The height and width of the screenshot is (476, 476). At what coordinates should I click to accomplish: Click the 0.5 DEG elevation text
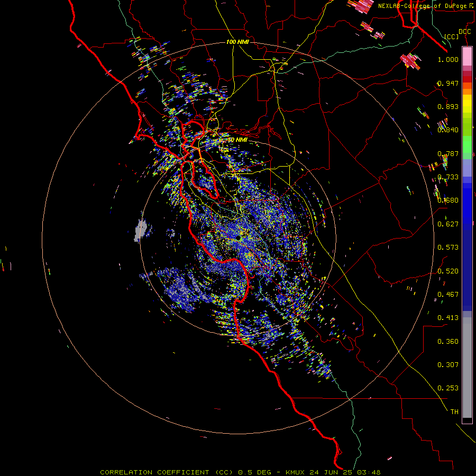coord(255,472)
